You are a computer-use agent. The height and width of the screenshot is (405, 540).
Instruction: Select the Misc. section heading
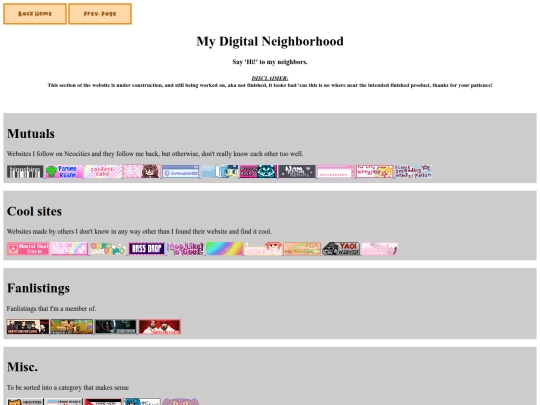pyautogui.click(x=22, y=367)
